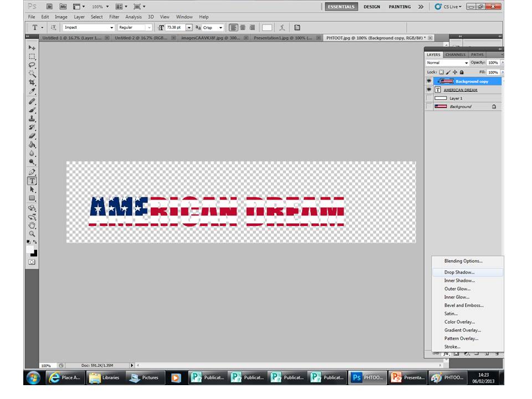Viewport: 532px width, 399px height.
Task: Select the Rectangular Marquee tool
Action: [32, 57]
